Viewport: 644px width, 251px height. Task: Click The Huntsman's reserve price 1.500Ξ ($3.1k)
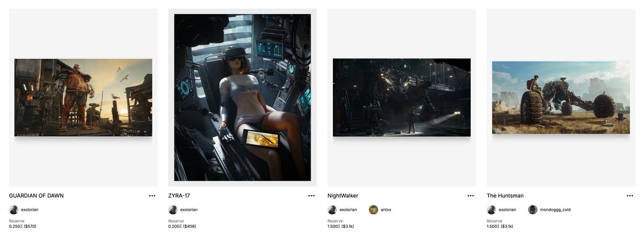(500, 226)
